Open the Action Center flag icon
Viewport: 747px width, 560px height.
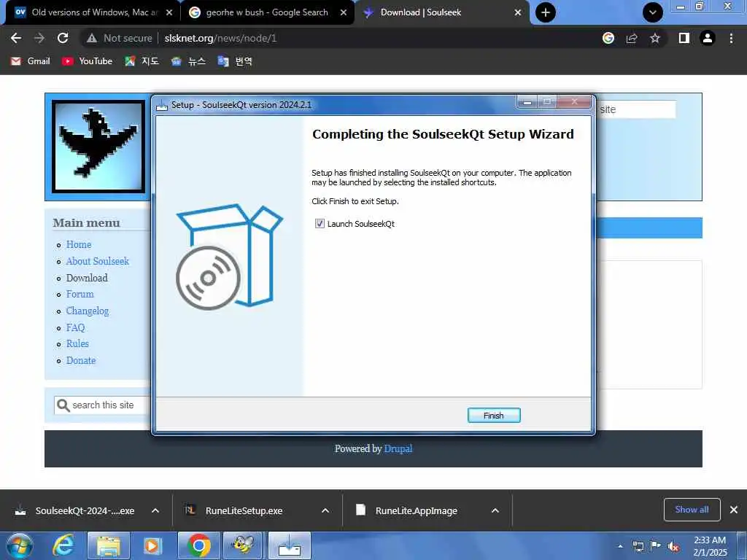[656, 546]
